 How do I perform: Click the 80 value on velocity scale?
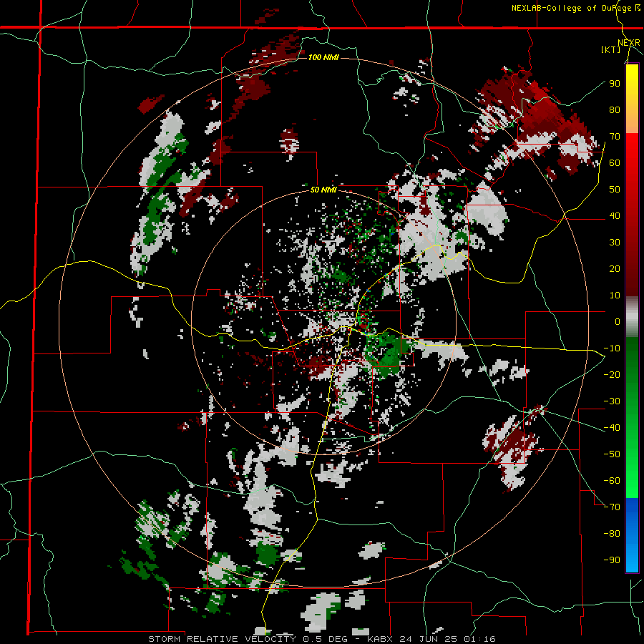[x=615, y=109]
